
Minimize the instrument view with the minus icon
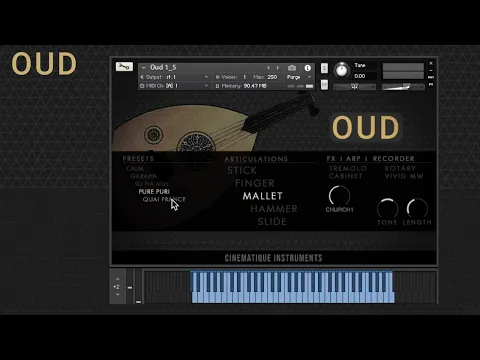[431, 70]
